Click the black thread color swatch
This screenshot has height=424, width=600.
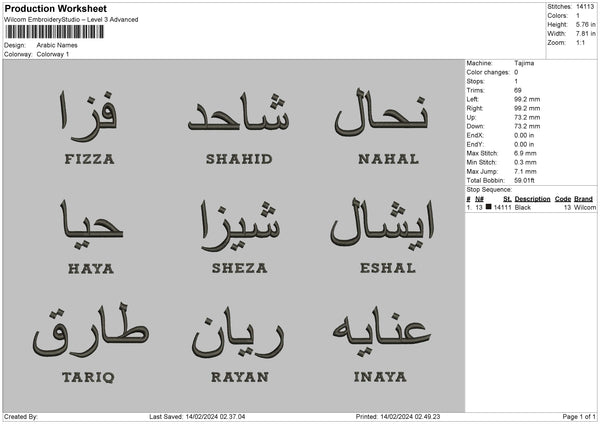488,207
